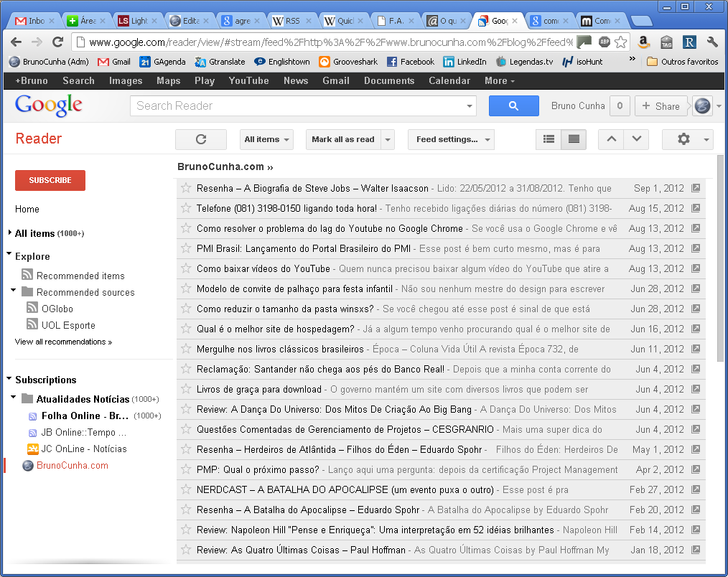Open the All items filter dropdown
Screen dimensions: 728x577
coord(266,139)
